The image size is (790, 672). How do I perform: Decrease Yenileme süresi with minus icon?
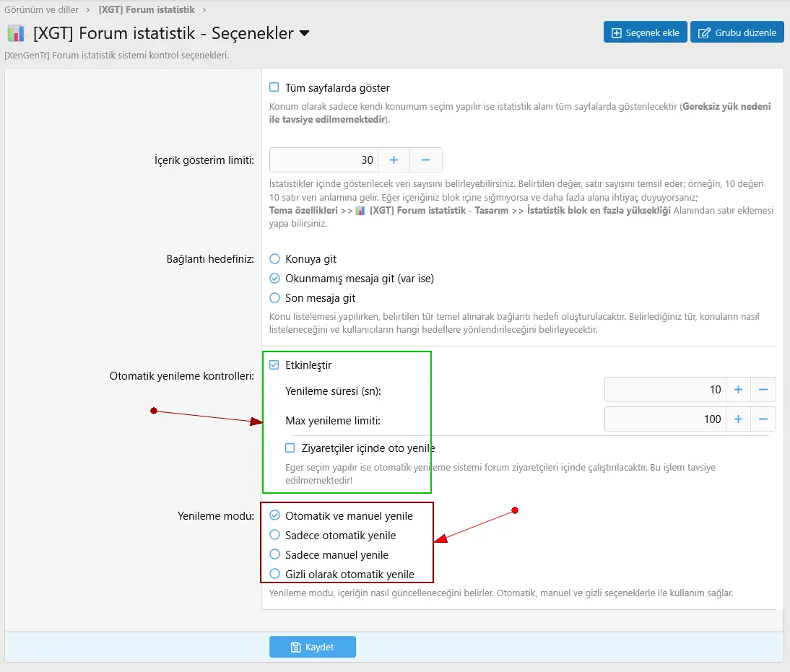click(x=763, y=389)
